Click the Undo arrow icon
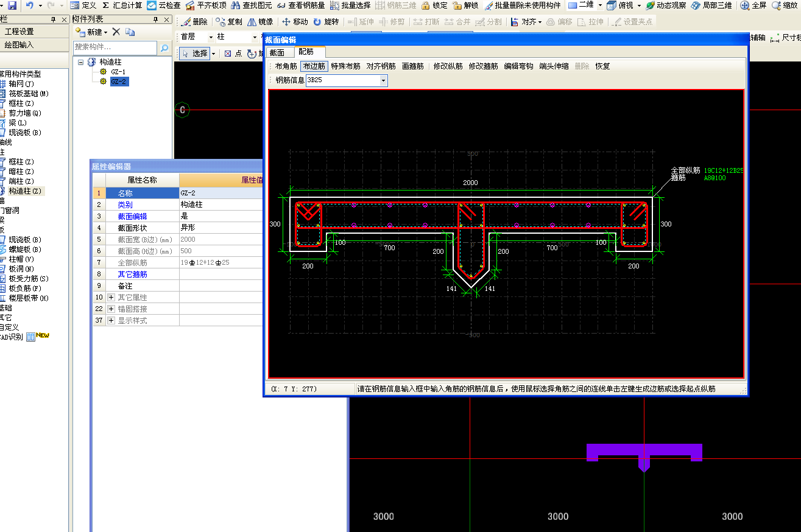The width and height of the screenshot is (801, 532). [29, 5]
